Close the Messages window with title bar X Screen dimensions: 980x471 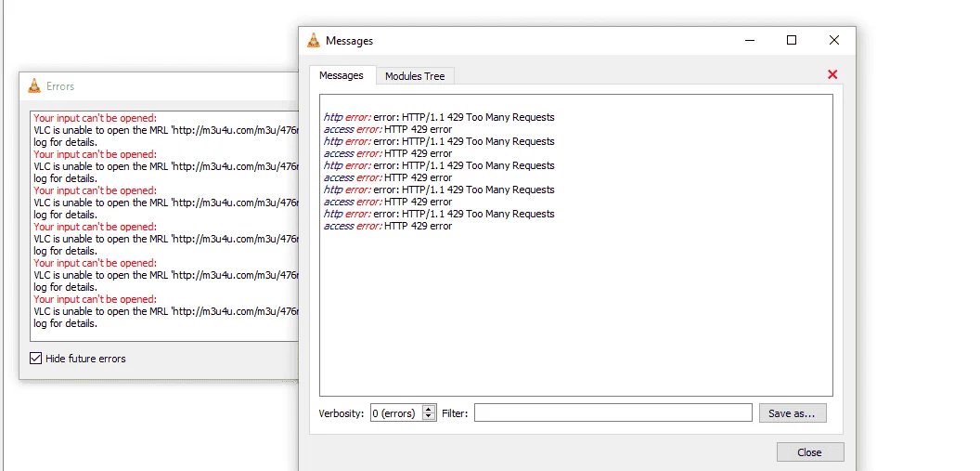pyautogui.click(x=833, y=41)
